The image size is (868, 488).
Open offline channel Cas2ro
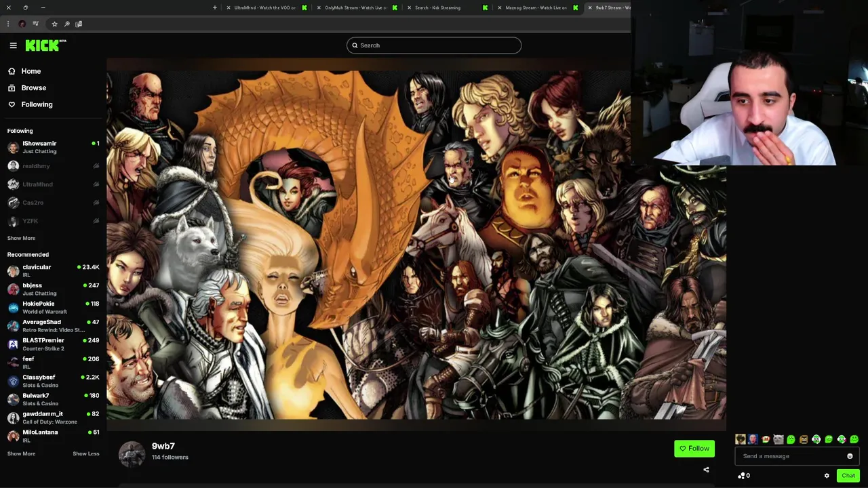pyautogui.click(x=53, y=203)
